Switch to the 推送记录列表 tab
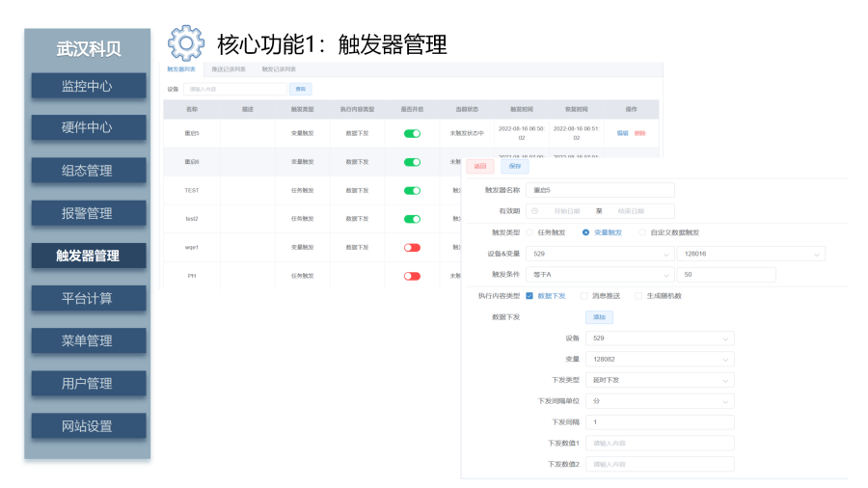868x488 pixels. (229, 69)
